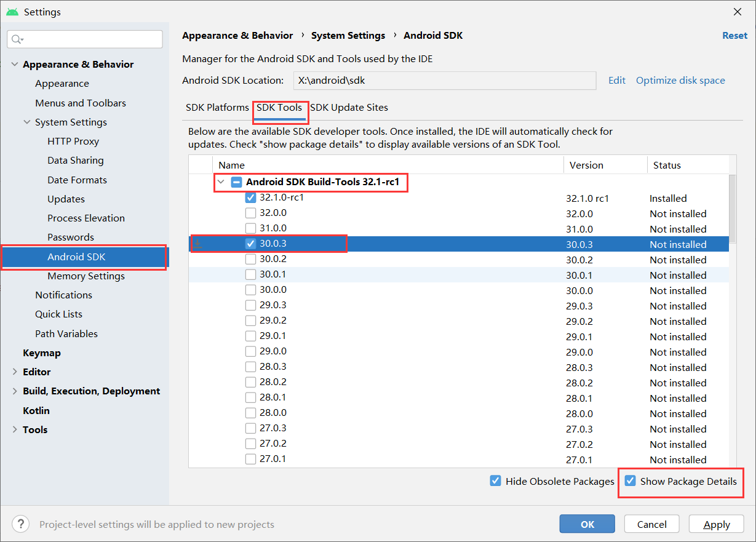This screenshot has width=756, height=542.
Task: Open Quick Lists settings
Action: (58, 314)
